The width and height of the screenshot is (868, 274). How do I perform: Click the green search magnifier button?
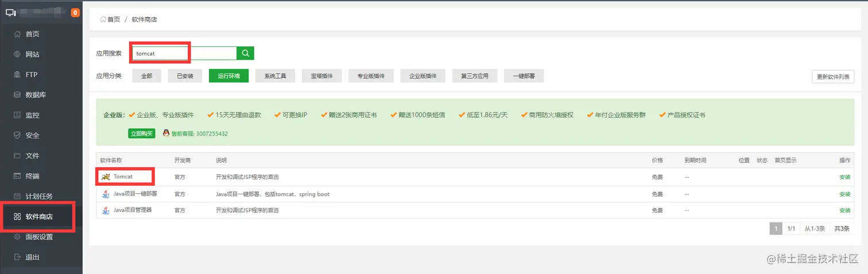coord(245,53)
